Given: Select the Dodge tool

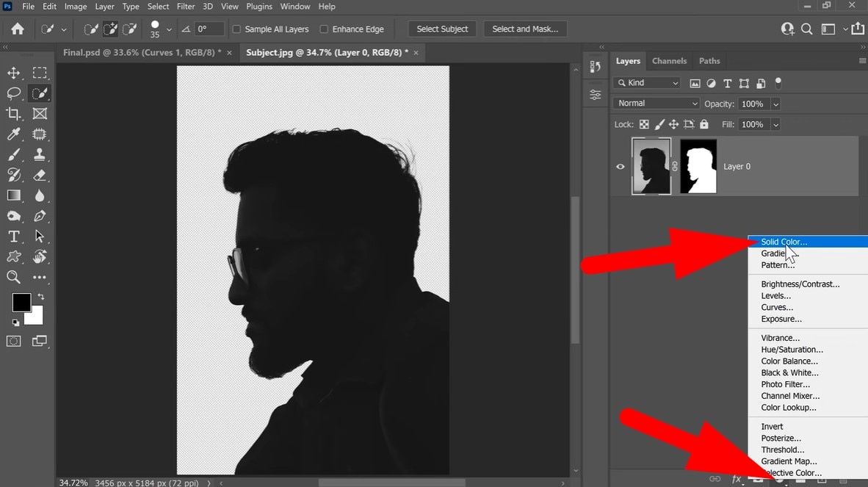Looking at the screenshot, I should tap(13, 216).
